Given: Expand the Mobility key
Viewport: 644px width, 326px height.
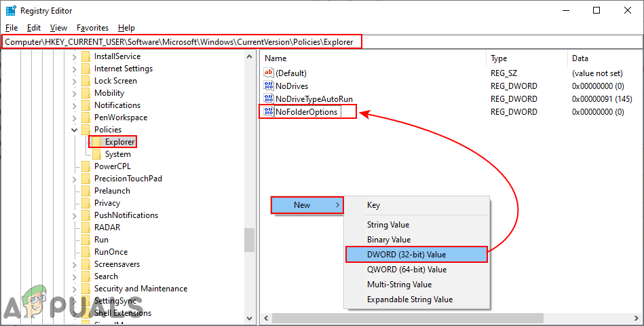Looking at the screenshot, I should point(75,93).
